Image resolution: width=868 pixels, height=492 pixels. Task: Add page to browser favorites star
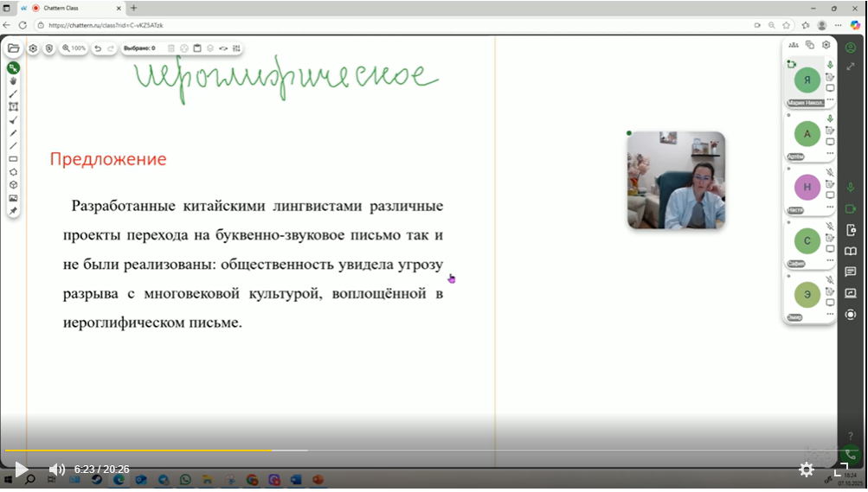tap(786, 25)
